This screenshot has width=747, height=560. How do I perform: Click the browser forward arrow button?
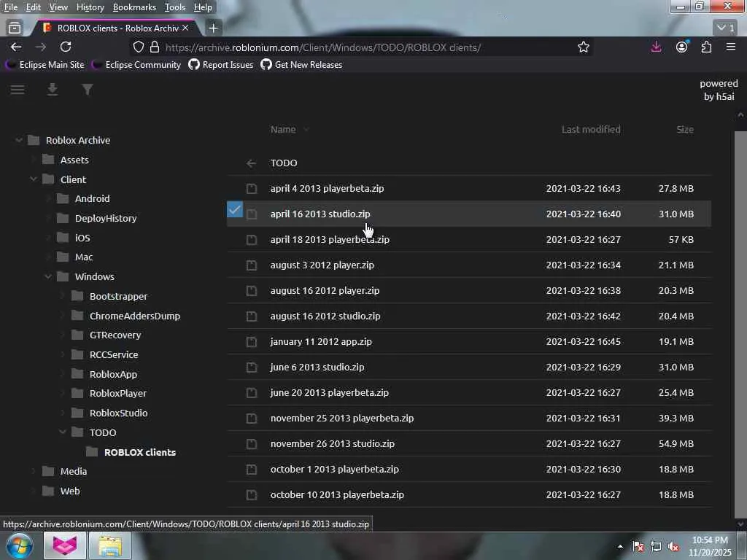[x=41, y=47]
